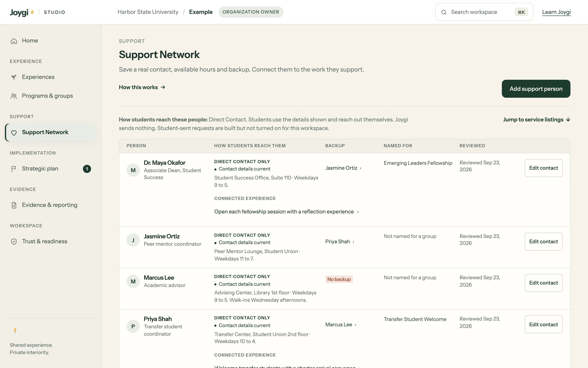Click the Reviewed column header

point(472,146)
